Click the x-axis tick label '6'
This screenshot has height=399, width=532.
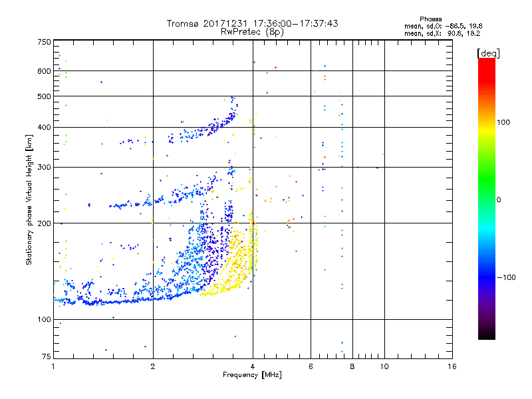pyautogui.click(x=311, y=366)
